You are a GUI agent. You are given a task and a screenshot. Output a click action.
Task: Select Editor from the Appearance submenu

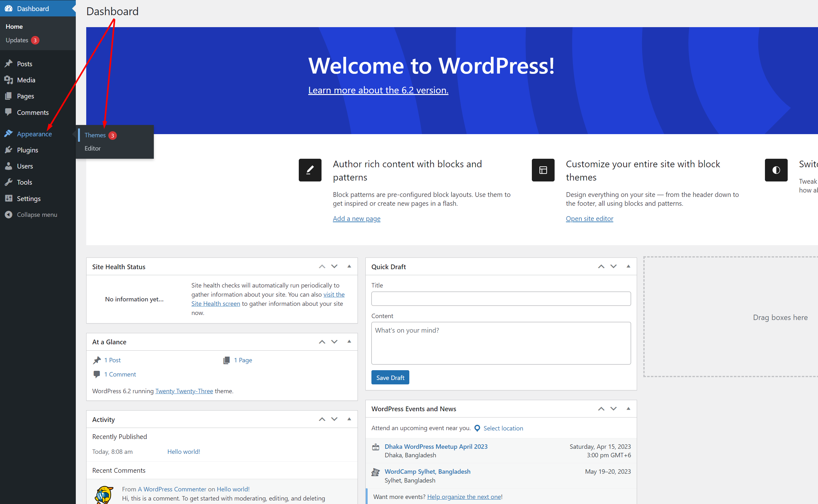point(93,148)
